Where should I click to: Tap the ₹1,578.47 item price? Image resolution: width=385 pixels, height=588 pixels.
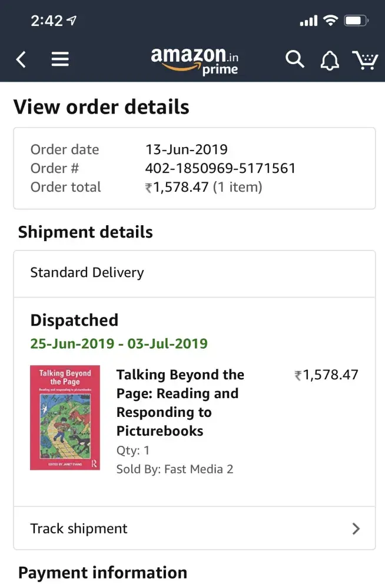pyautogui.click(x=327, y=375)
